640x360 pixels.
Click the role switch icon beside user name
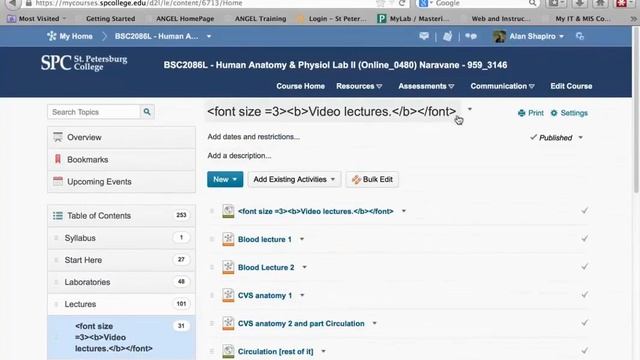580,36
